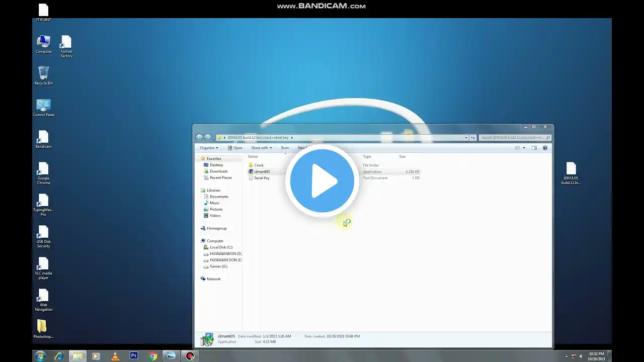Open TypingMaster Pro desktop shortcut
644x362 pixels.
(x=43, y=205)
